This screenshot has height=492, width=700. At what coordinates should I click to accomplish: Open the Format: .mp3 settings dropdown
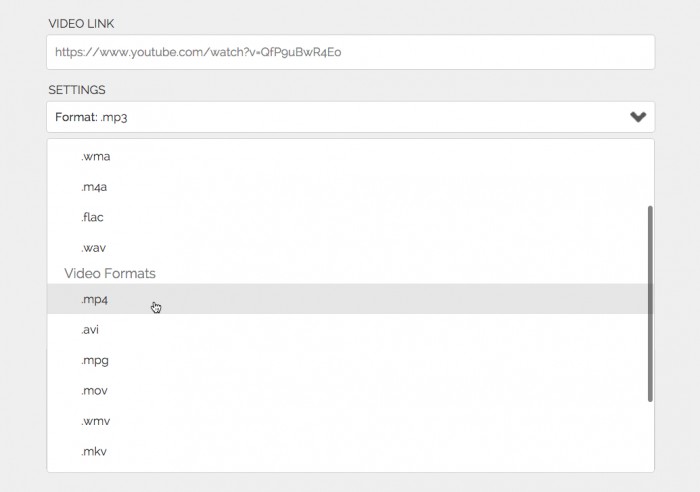pos(350,117)
